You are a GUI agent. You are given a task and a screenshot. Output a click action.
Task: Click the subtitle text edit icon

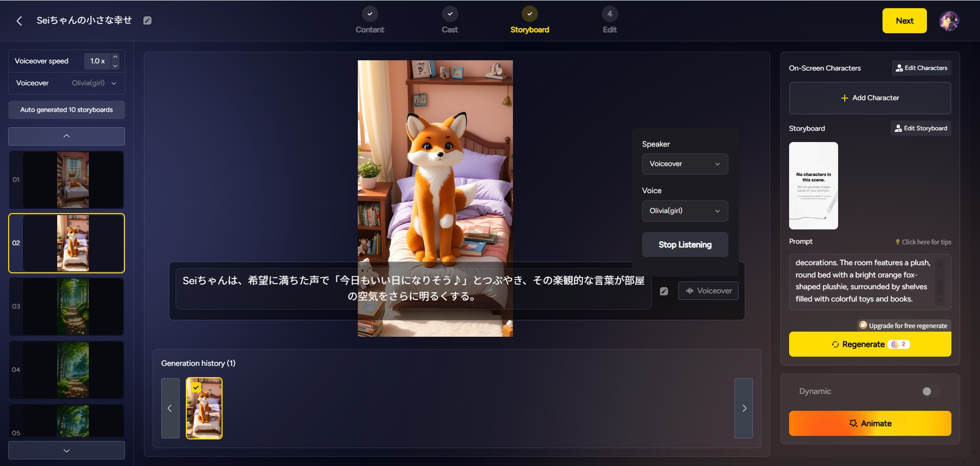[x=664, y=291]
